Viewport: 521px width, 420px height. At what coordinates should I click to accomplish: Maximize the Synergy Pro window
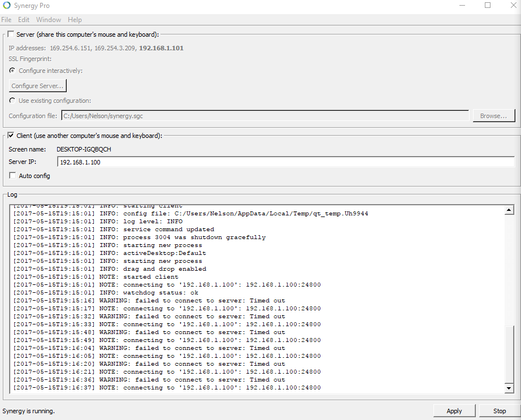click(488, 5)
